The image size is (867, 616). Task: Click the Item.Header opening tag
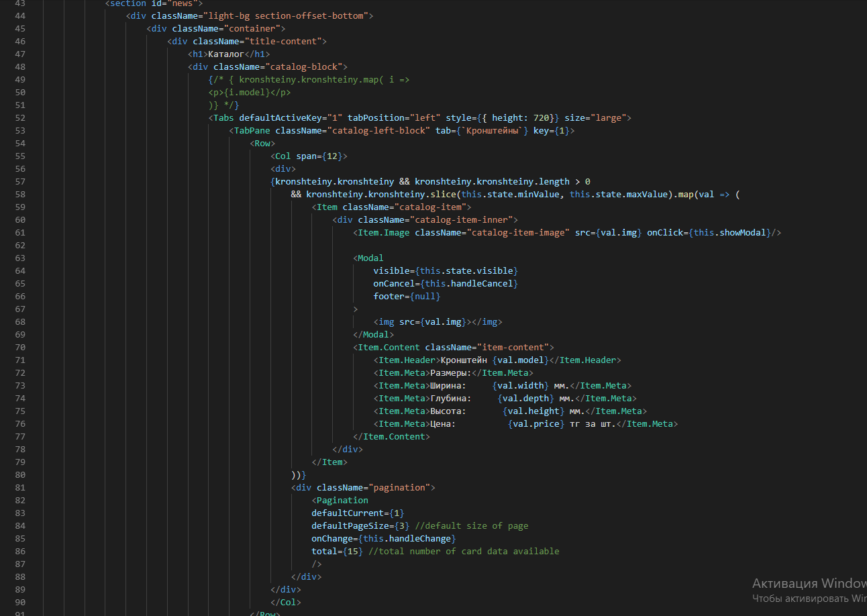[407, 360]
